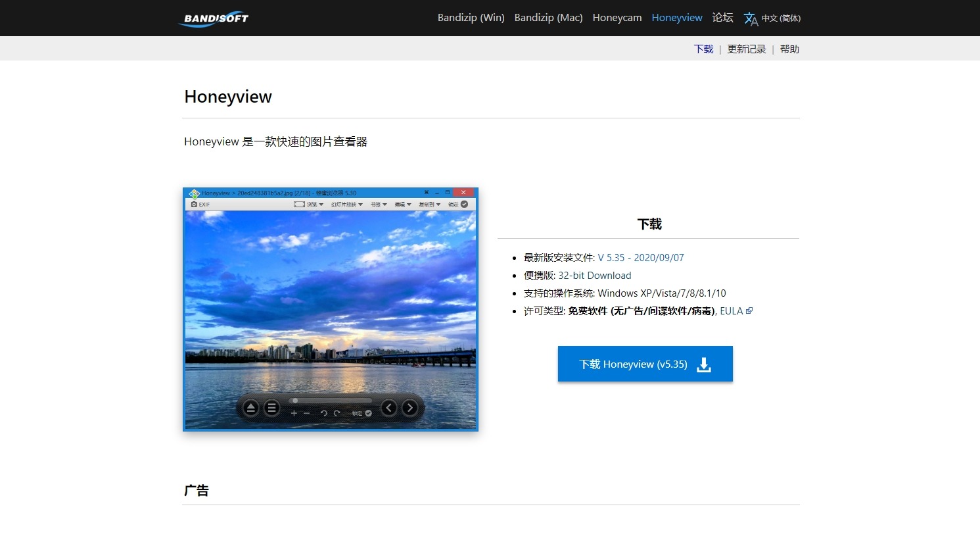Open the 32-bit Download link
The width and height of the screenshot is (980, 546).
click(594, 276)
